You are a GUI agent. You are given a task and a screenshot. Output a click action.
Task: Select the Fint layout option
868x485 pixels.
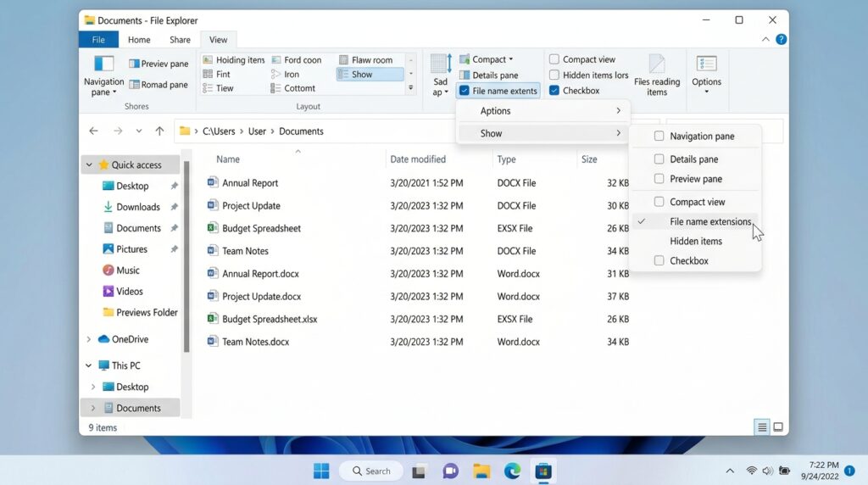[216, 74]
